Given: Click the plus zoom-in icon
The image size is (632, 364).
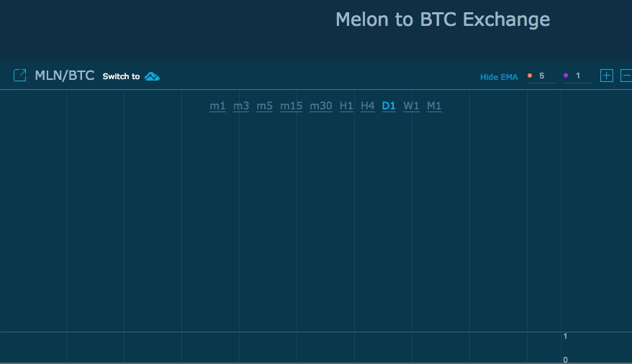Looking at the screenshot, I should click(607, 76).
